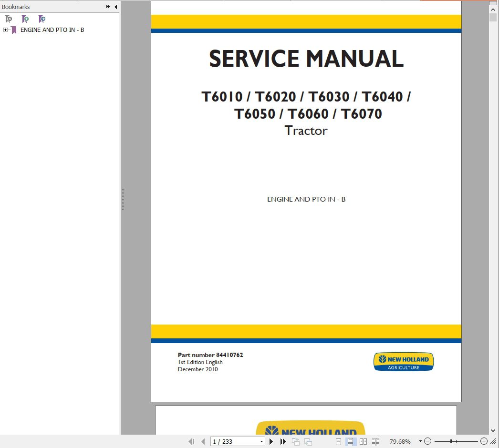Collapse the Bookmarks panel with left arrow

click(115, 7)
